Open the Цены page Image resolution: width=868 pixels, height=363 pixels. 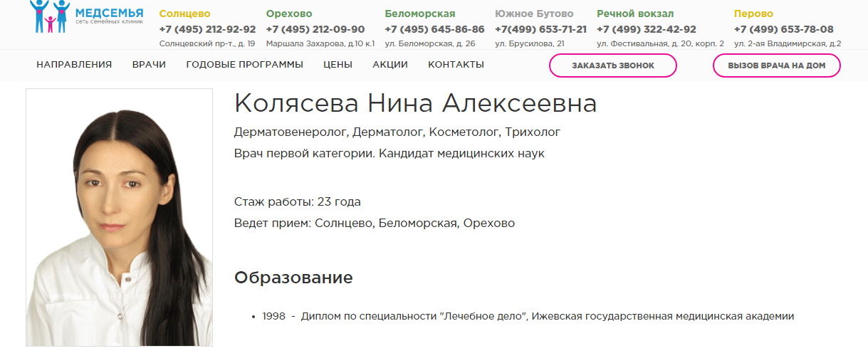click(338, 65)
